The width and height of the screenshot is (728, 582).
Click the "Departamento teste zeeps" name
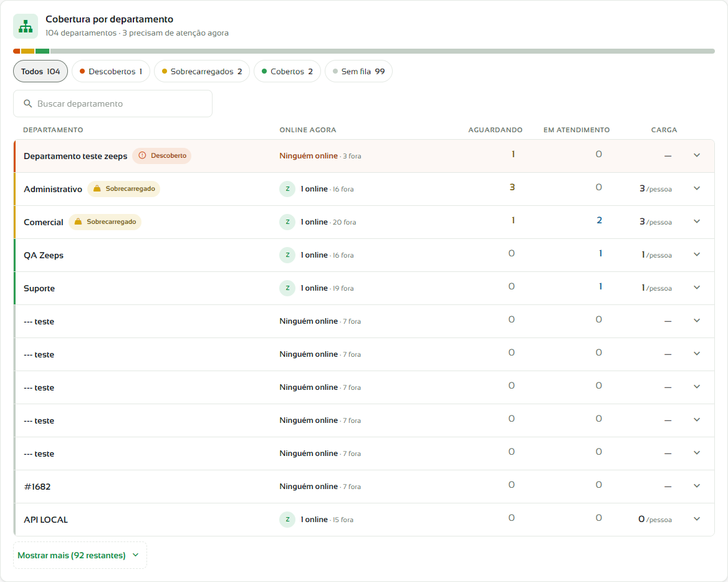[x=75, y=156]
